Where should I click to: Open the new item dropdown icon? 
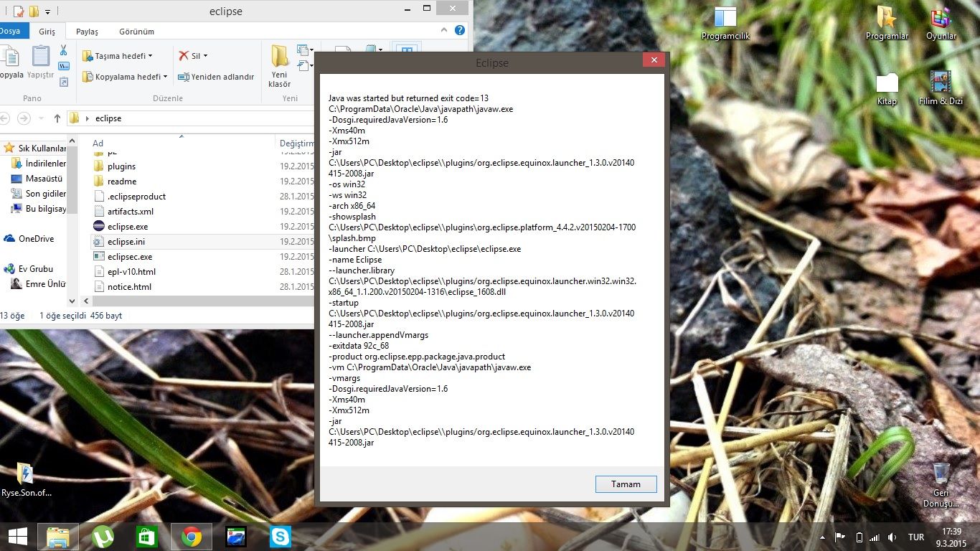click(305, 50)
